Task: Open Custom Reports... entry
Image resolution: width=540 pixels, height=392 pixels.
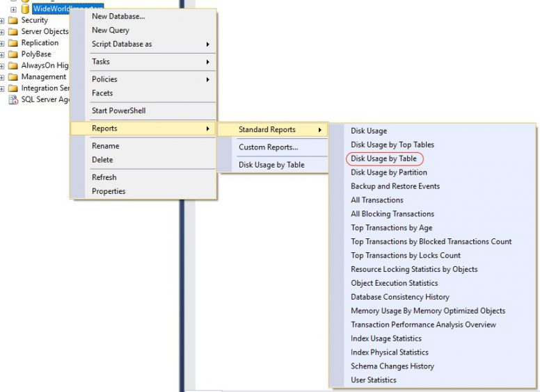Action: [268, 147]
